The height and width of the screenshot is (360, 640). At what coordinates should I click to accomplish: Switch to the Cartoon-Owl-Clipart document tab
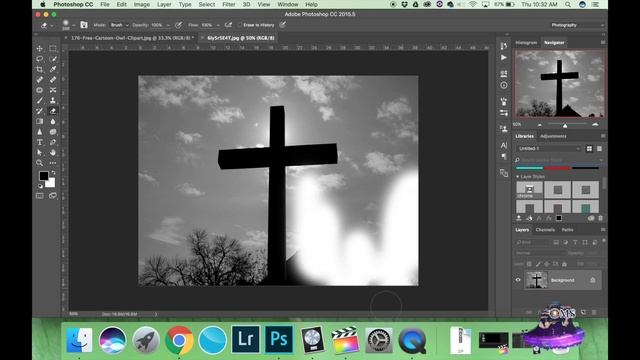click(x=131, y=38)
